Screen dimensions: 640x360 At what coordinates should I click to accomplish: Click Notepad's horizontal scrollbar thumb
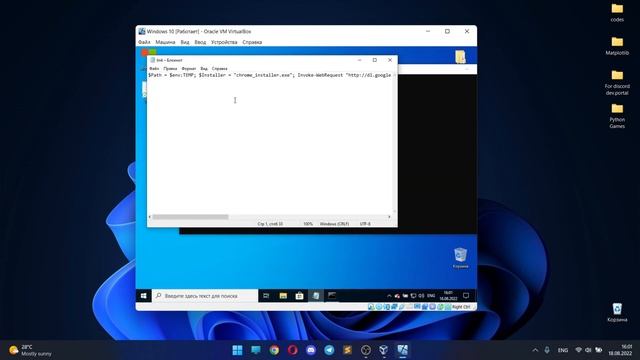(x=190, y=217)
